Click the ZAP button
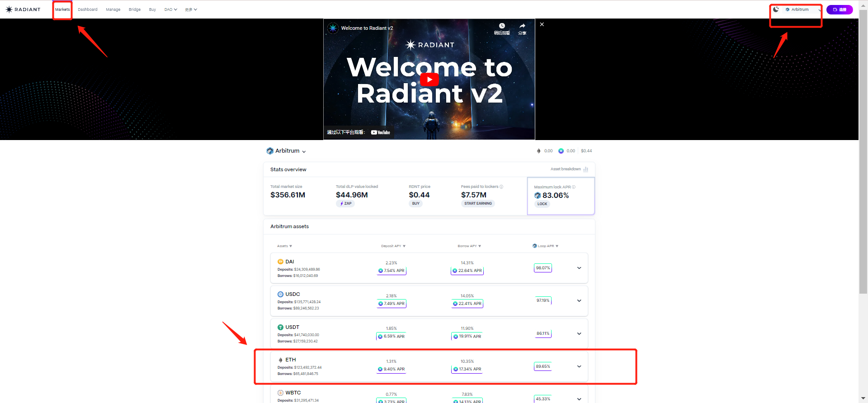This screenshot has width=868, height=403. tap(345, 204)
